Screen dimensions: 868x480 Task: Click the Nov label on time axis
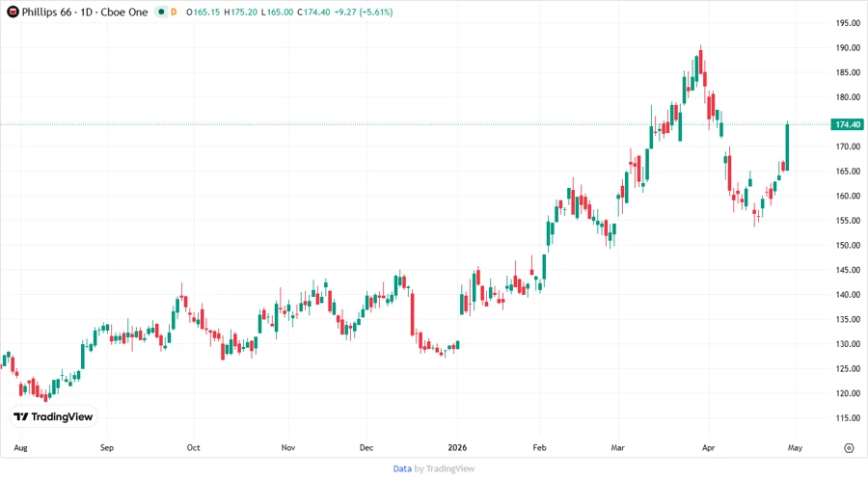(287, 447)
